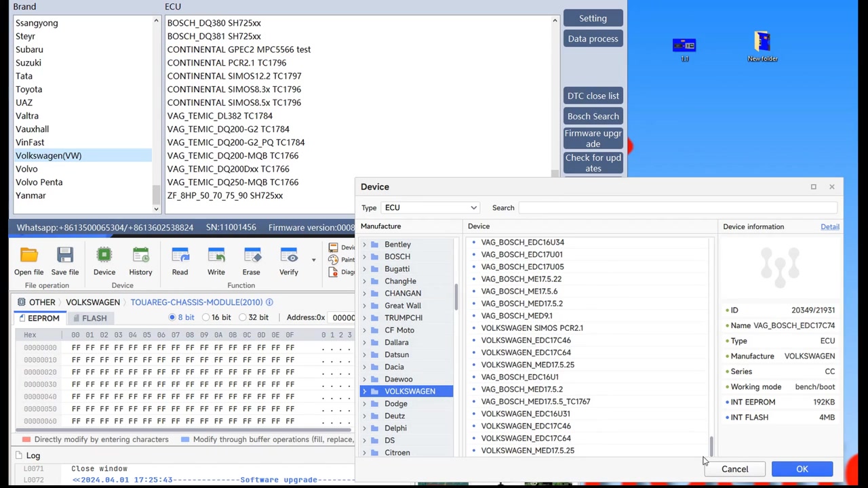Image resolution: width=868 pixels, height=488 pixels.
Task: Expand the Dacia tree node arrow
Action: [365, 367]
